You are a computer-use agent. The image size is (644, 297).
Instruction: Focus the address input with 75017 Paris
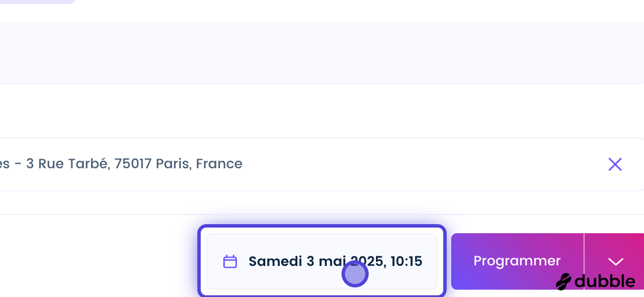321,164
